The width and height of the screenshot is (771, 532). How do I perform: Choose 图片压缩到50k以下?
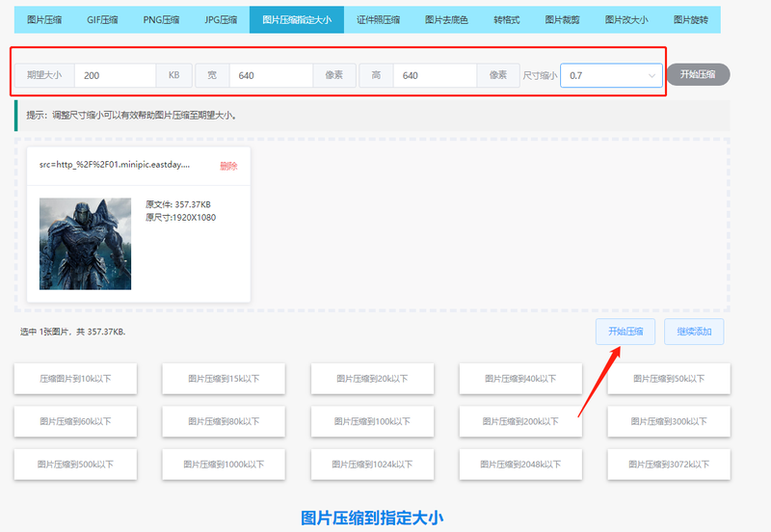[x=669, y=379]
